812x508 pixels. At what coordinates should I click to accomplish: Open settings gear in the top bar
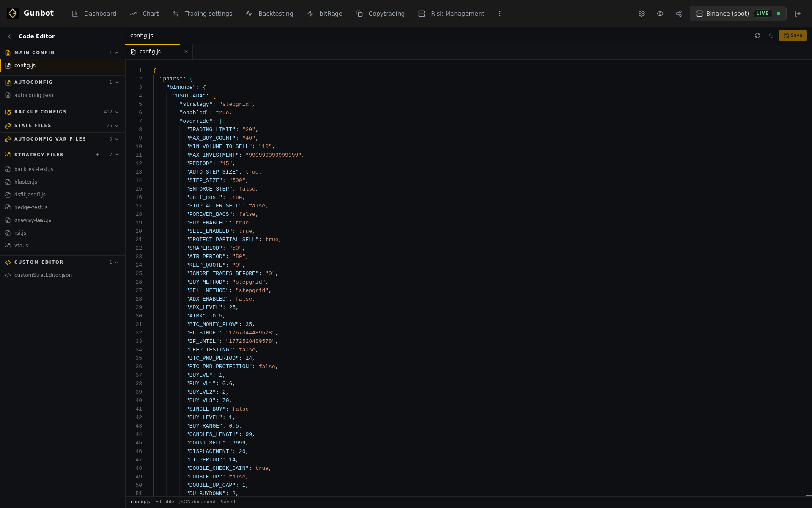coord(642,14)
